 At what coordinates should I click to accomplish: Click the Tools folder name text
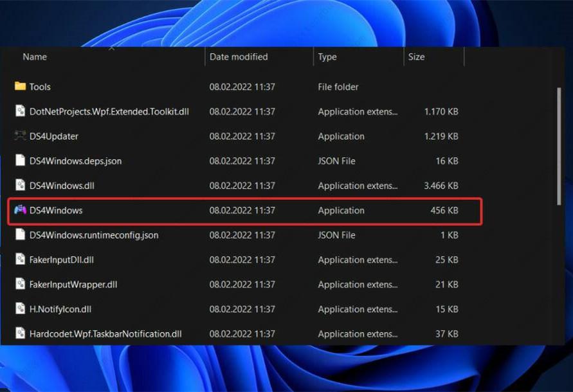[x=41, y=87]
